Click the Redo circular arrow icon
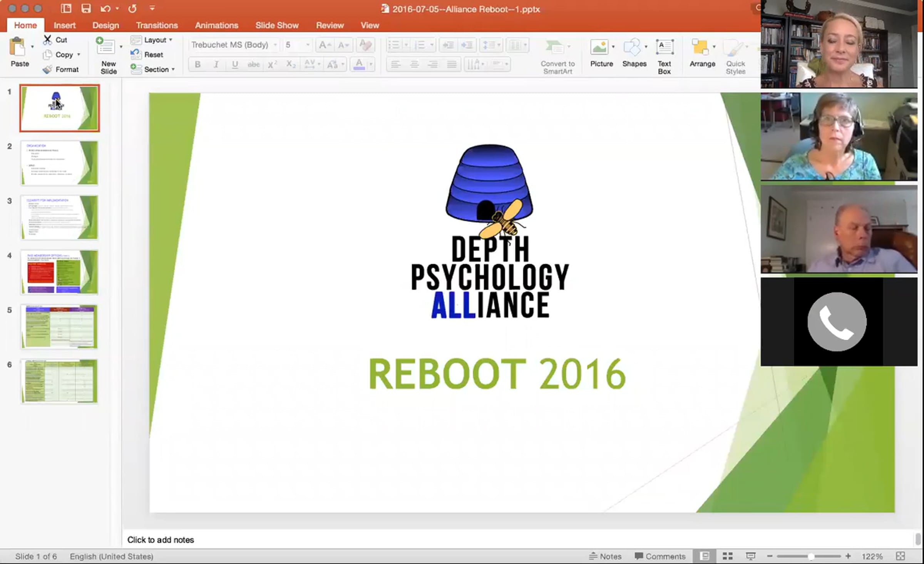This screenshot has height=564, width=924. [x=132, y=8]
